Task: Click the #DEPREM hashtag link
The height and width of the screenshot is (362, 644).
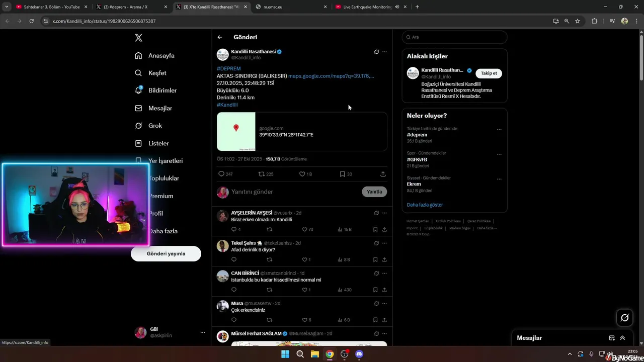Action: [229, 68]
